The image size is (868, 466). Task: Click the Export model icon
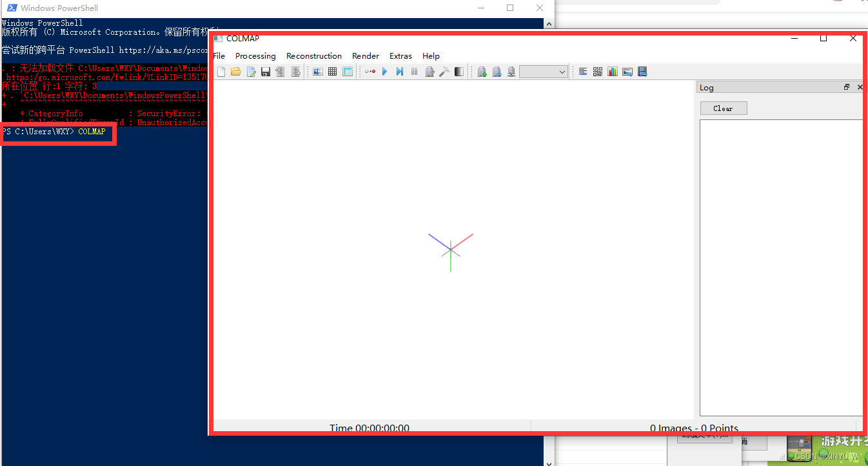(x=295, y=72)
